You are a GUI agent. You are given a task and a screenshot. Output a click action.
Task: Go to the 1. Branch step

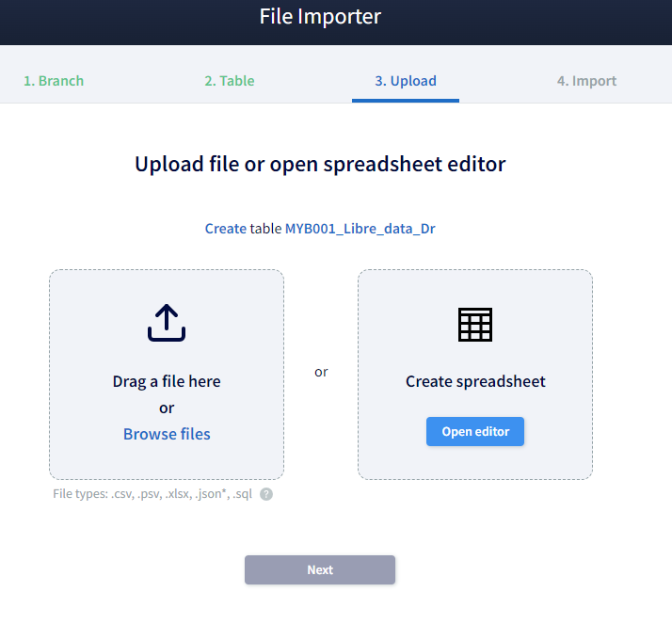coord(54,81)
